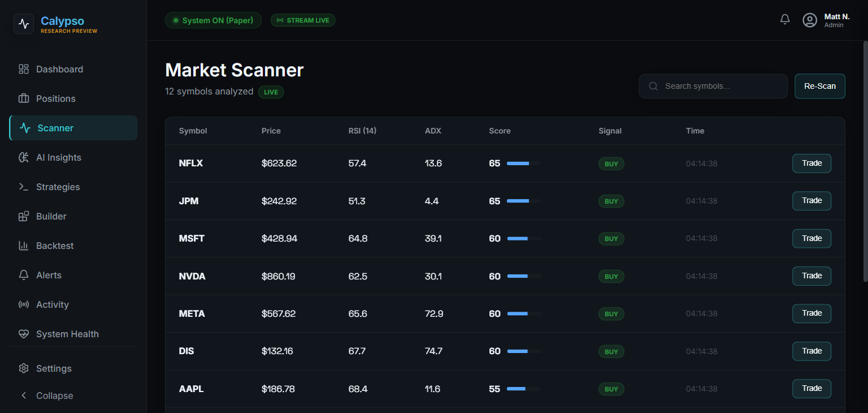The image size is (868, 413).
Task: Open the Activity stream icon
Action: click(x=23, y=304)
